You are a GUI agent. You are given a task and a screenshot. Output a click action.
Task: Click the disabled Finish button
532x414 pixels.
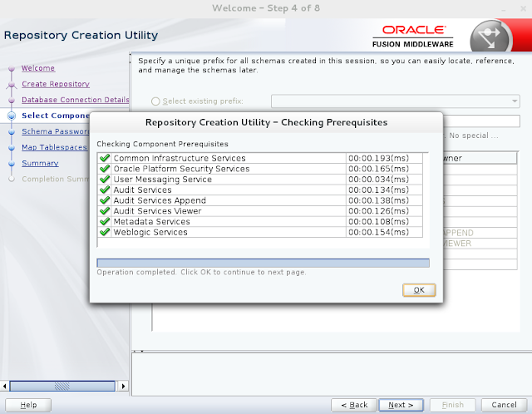452,405
